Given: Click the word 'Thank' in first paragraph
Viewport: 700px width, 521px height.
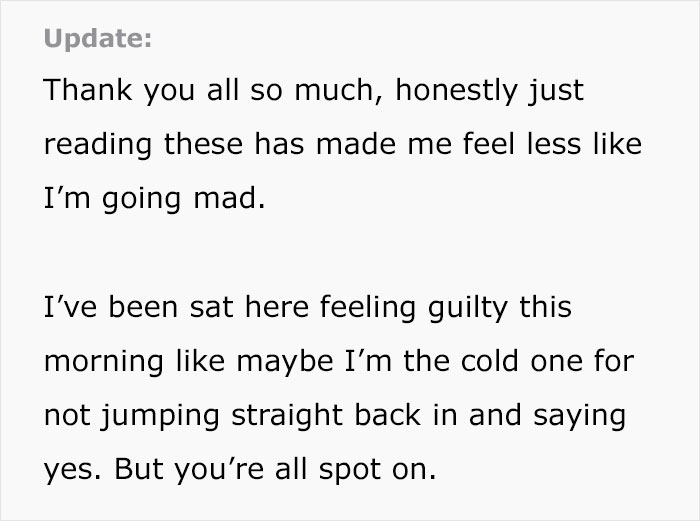Looking at the screenshot, I should click(x=88, y=90).
